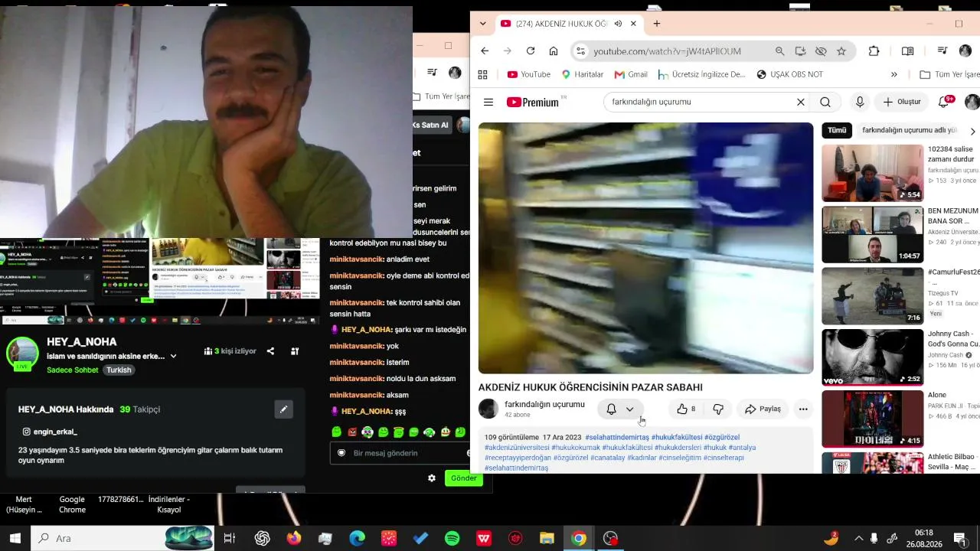Image resolution: width=980 pixels, height=551 pixels.
Task: Share the HEY_A_NOHA stream via the share icon
Action: click(x=270, y=351)
